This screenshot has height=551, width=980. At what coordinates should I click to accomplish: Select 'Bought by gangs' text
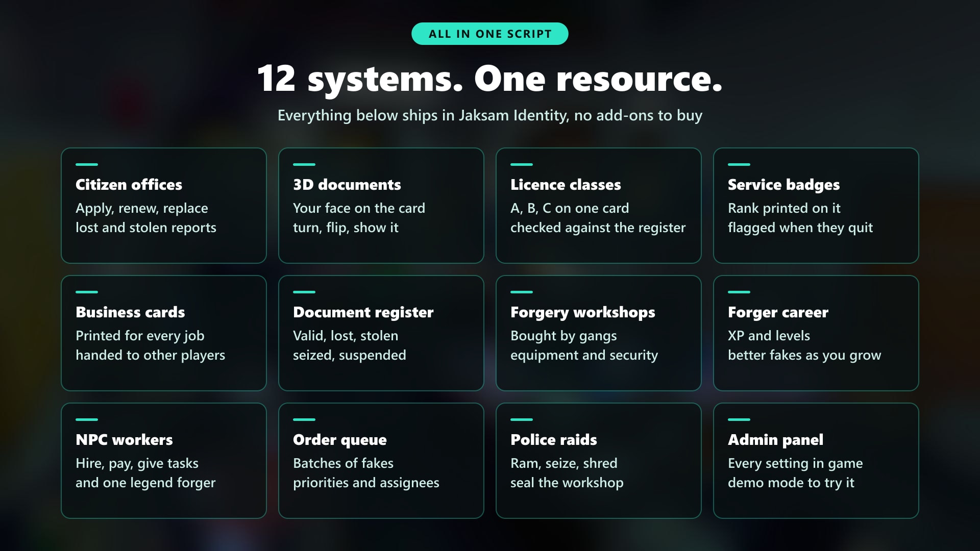click(563, 336)
